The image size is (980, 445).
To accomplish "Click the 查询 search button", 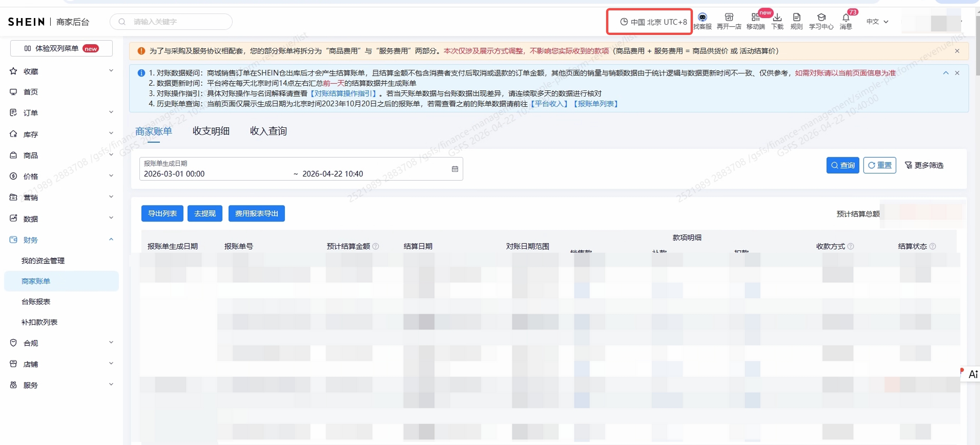I will click(x=842, y=165).
